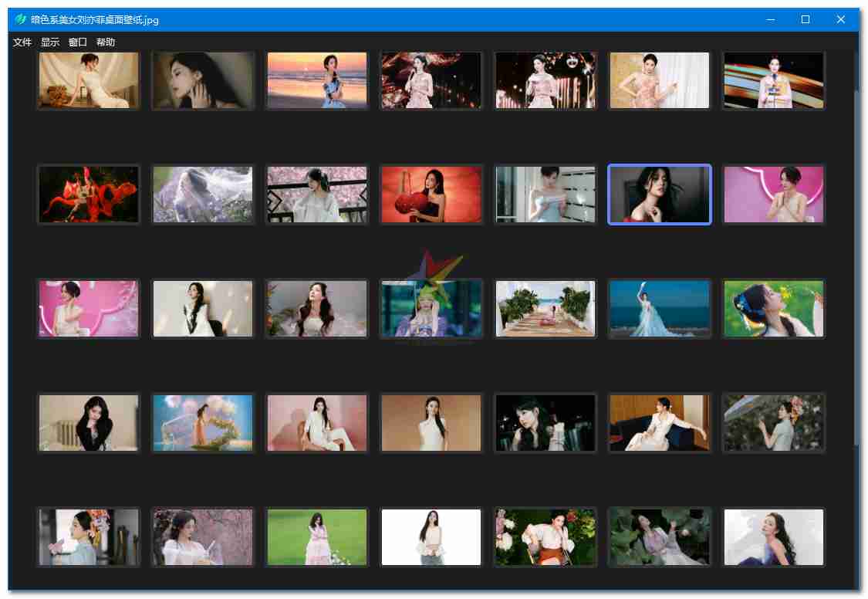Open the blue gown by ocean thumbnail
This screenshot has width=868, height=599.
(x=660, y=309)
